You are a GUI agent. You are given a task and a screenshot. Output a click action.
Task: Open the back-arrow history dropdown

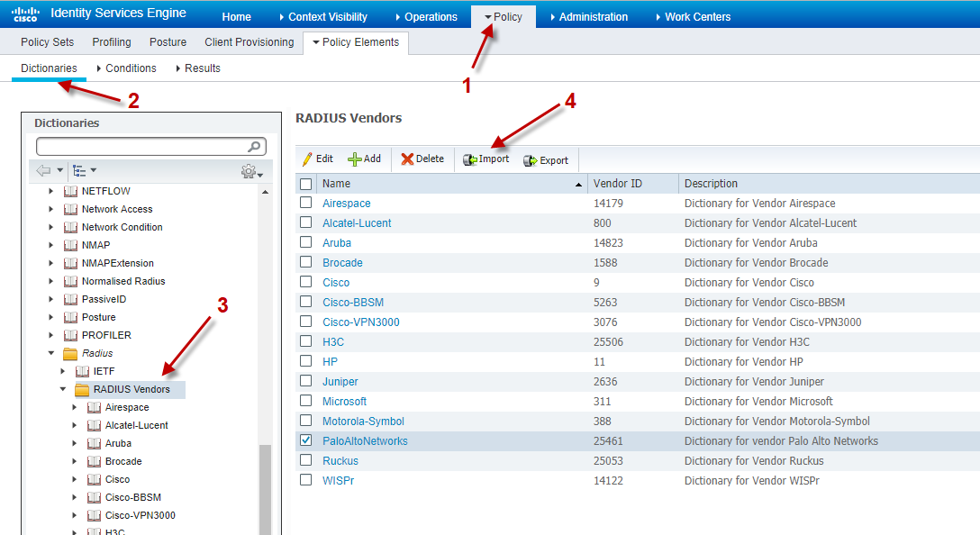point(60,170)
